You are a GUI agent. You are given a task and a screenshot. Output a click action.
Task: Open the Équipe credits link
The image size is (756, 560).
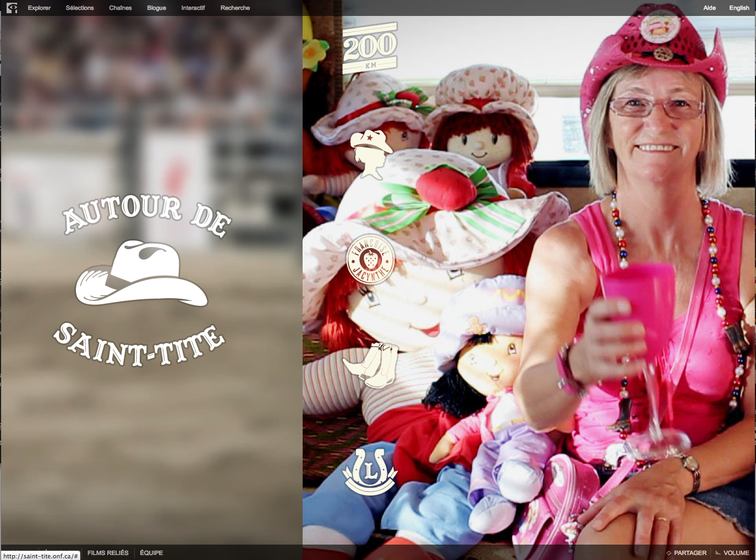151,553
